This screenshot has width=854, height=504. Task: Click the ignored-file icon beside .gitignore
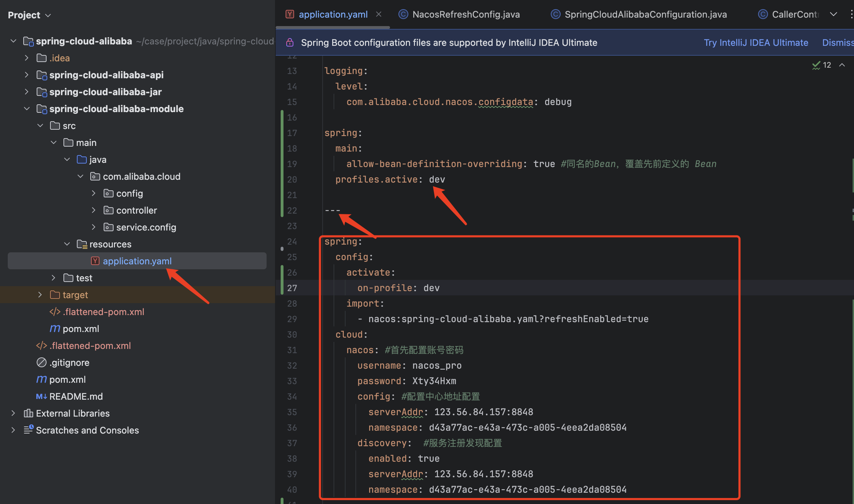41,362
